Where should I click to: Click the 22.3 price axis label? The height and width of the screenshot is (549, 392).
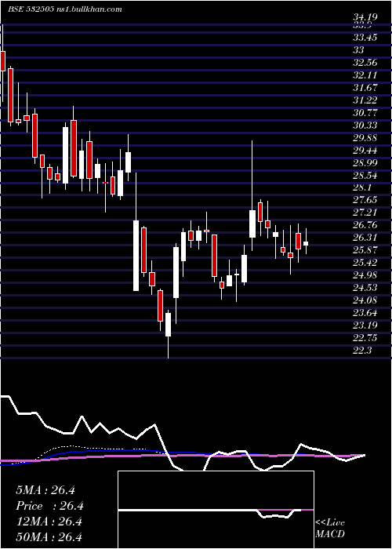click(363, 351)
